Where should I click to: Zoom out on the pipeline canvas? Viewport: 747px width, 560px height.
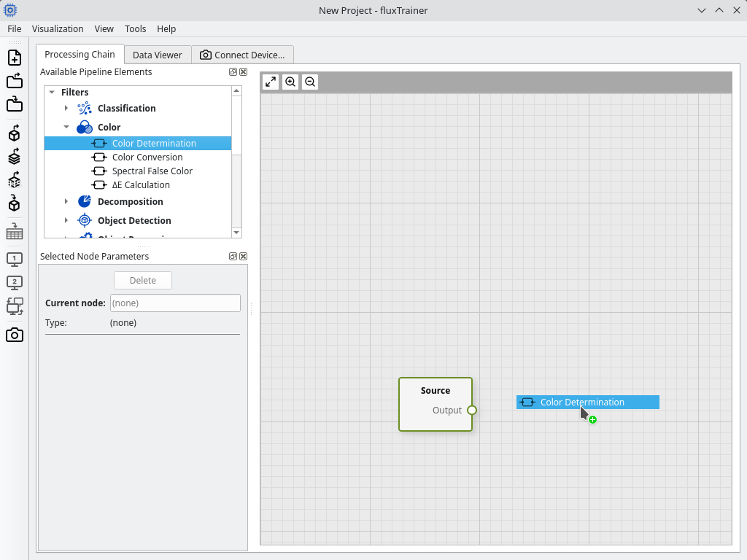pos(310,82)
